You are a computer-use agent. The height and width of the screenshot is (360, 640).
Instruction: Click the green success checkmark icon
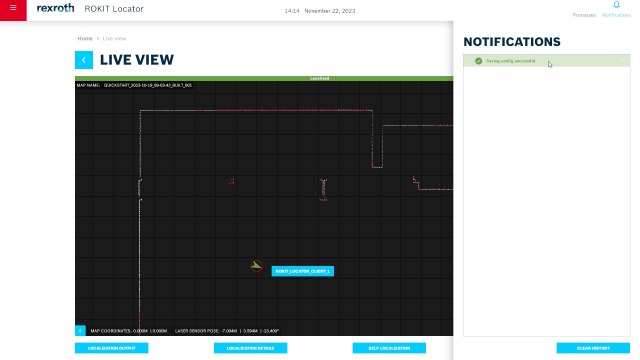coord(478,61)
